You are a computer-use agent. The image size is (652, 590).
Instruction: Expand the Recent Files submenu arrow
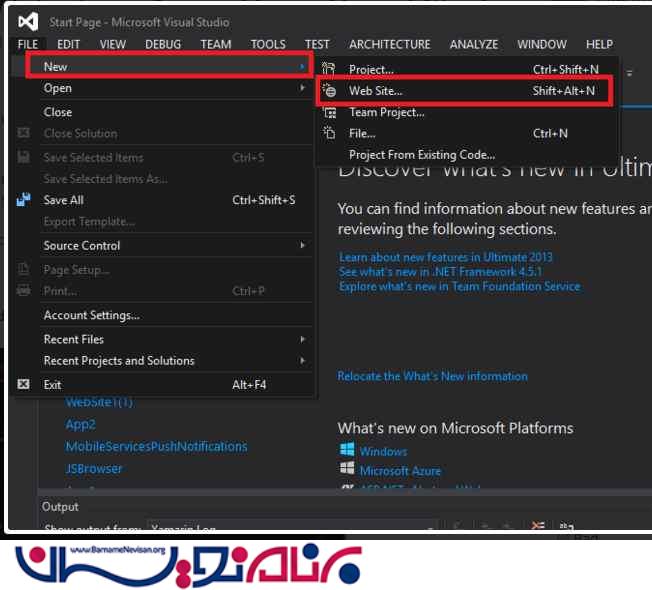(x=302, y=339)
